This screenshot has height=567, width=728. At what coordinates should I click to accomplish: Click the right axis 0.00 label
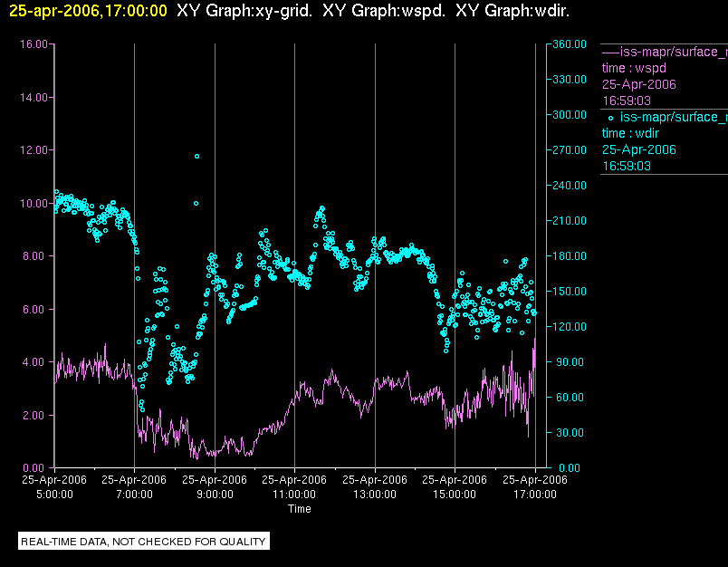570,467
